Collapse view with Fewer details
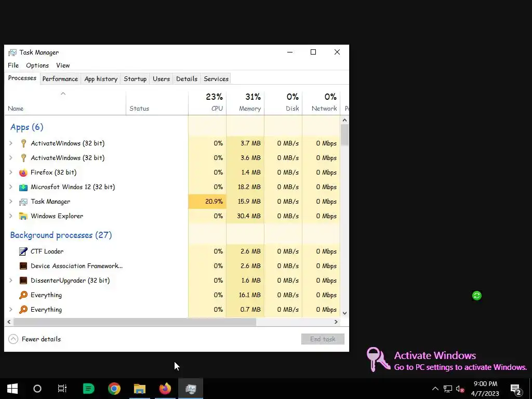 pos(35,339)
